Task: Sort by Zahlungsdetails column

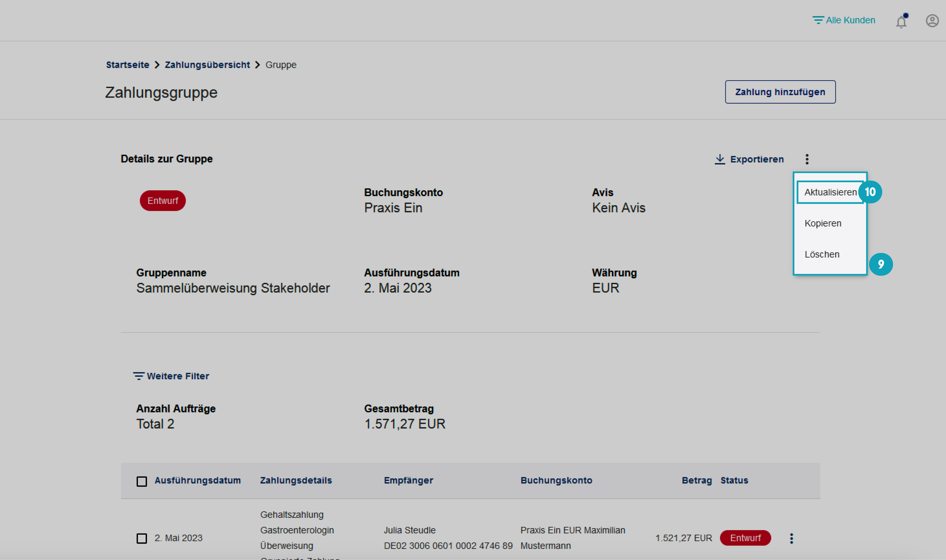Action: tap(296, 480)
